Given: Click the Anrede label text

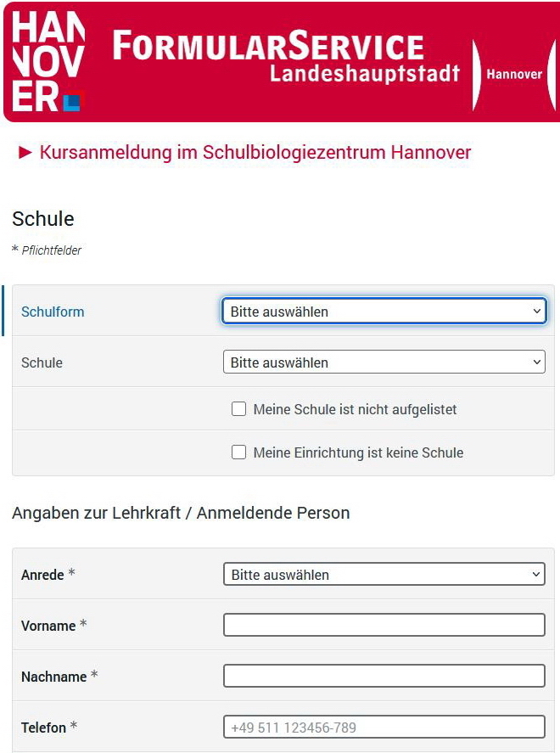Looking at the screenshot, I should pos(42,575).
